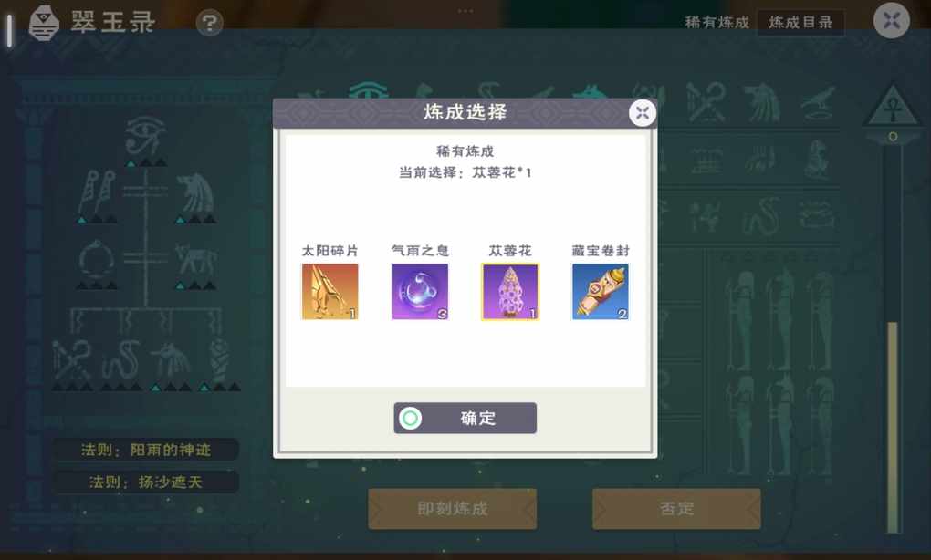This screenshot has width=931, height=560.
Task: Click the Eye of Horus glyph on tree
Action: tap(145, 138)
